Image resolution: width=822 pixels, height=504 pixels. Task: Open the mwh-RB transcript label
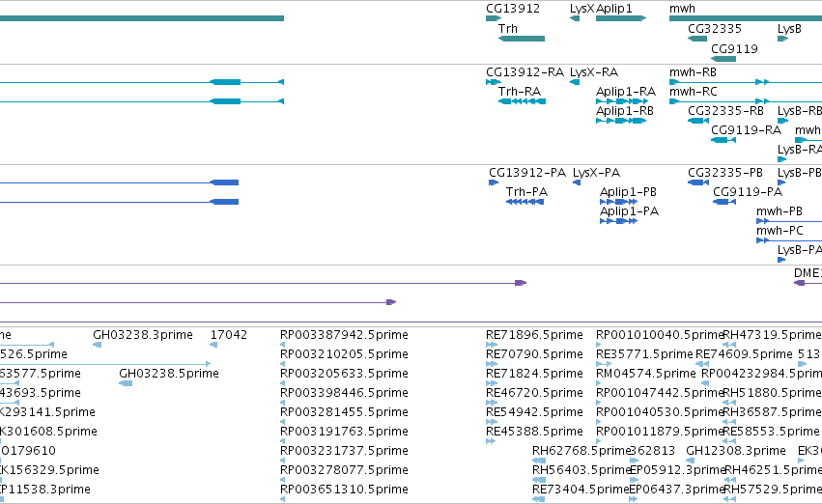click(693, 71)
